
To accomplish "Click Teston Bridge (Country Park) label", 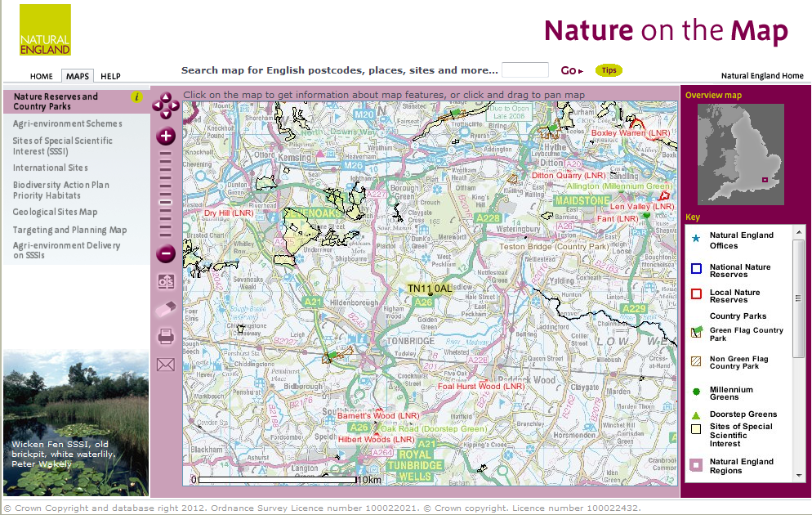I will [x=554, y=247].
